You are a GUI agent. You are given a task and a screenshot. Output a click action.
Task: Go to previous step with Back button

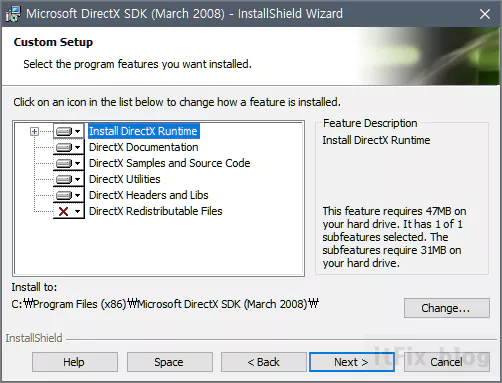tap(264, 362)
